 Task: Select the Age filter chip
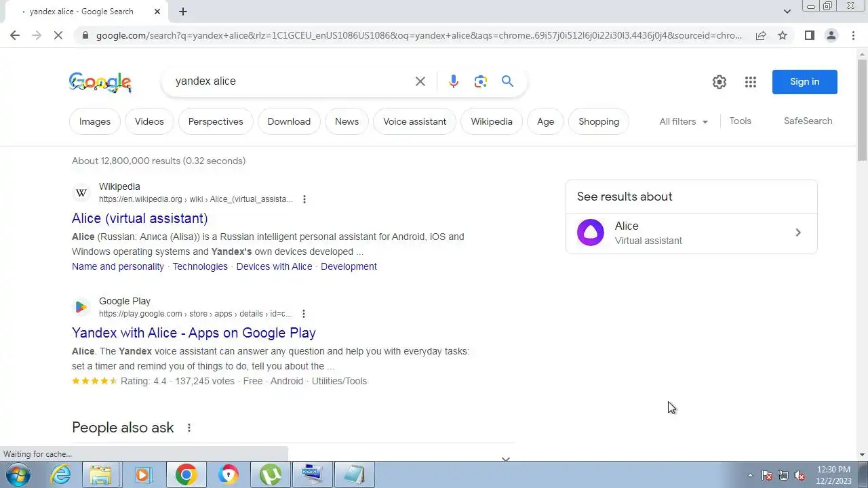546,121
